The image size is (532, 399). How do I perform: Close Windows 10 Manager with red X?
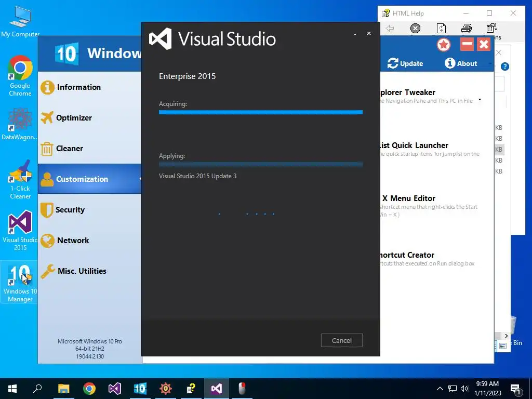coord(484,44)
